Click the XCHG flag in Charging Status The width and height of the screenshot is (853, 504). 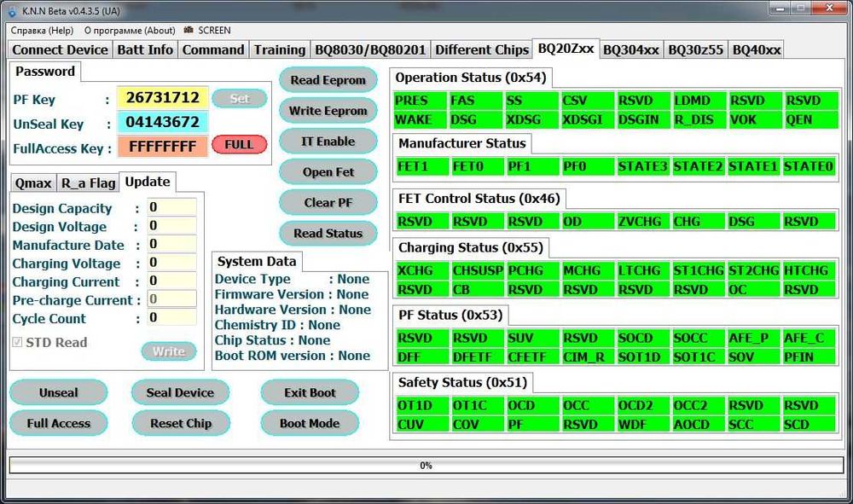pos(423,270)
